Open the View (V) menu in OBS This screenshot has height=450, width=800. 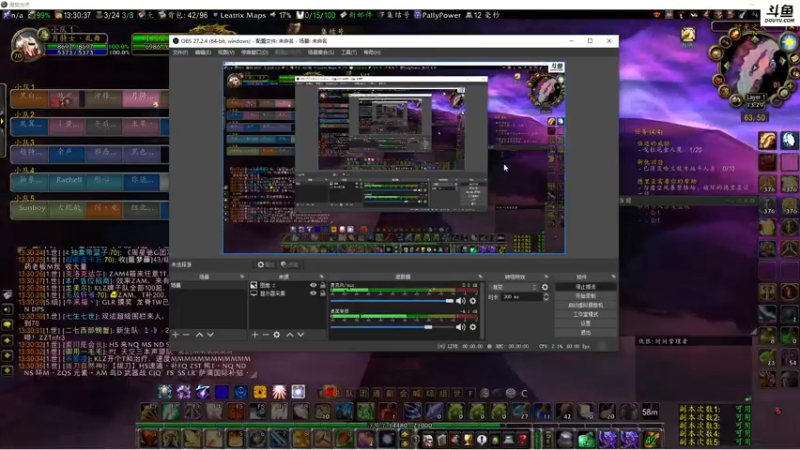(226, 53)
